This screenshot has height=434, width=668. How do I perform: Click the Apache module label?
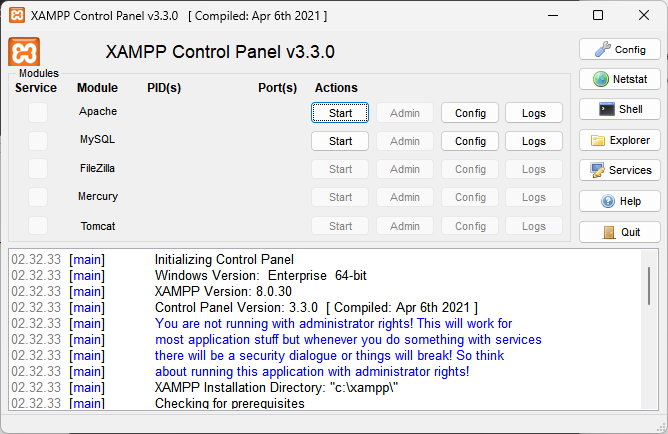pos(98,111)
